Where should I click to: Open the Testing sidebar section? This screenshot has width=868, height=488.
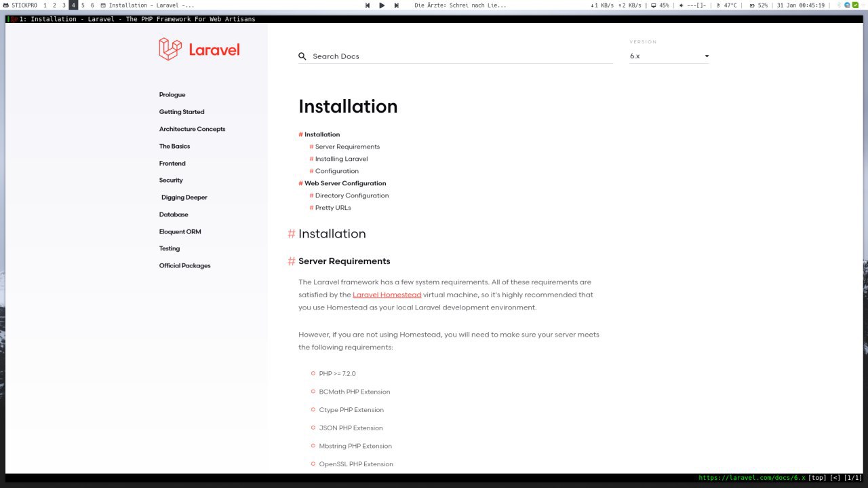click(x=170, y=248)
